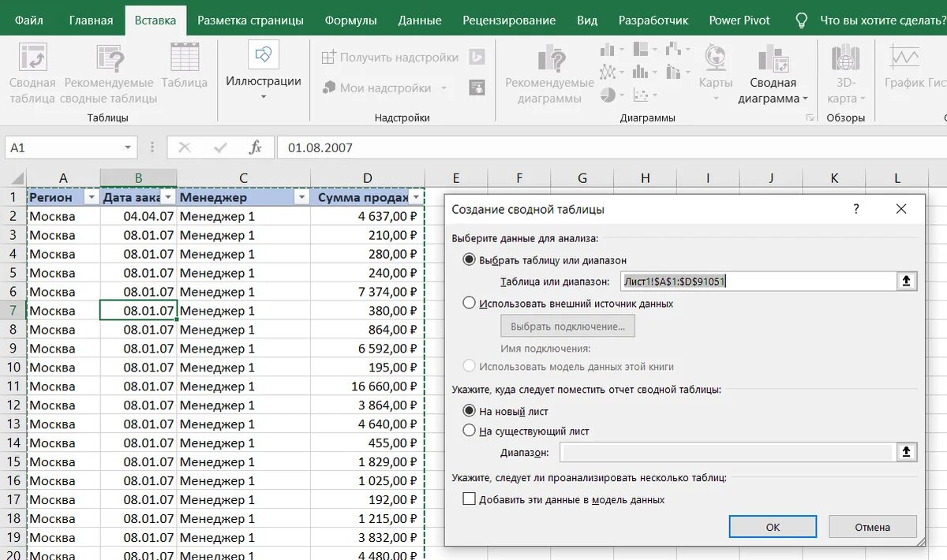Image resolution: width=947 pixels, height=560 pixels.
Task: Switch to the Формулы tab
Action: coord(350,21)
